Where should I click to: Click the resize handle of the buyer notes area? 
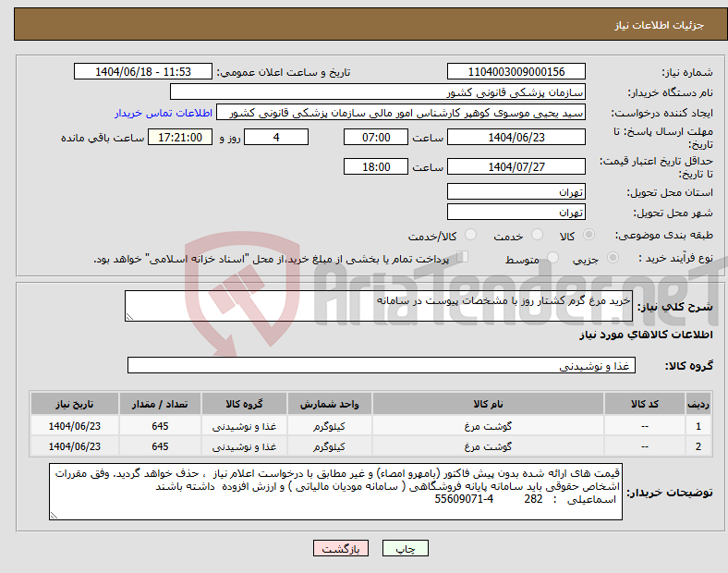pos(54,516)
